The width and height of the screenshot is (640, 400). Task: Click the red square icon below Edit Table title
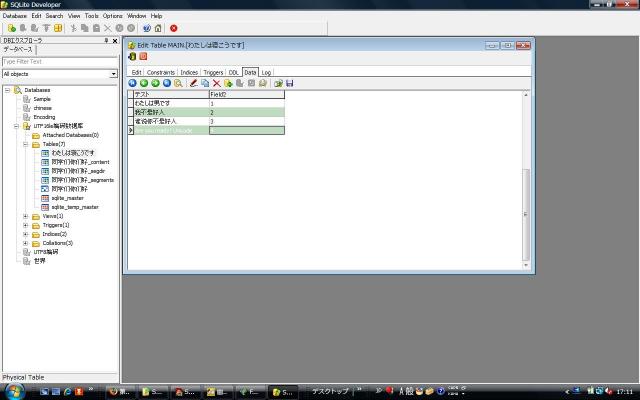coord(143,56)
